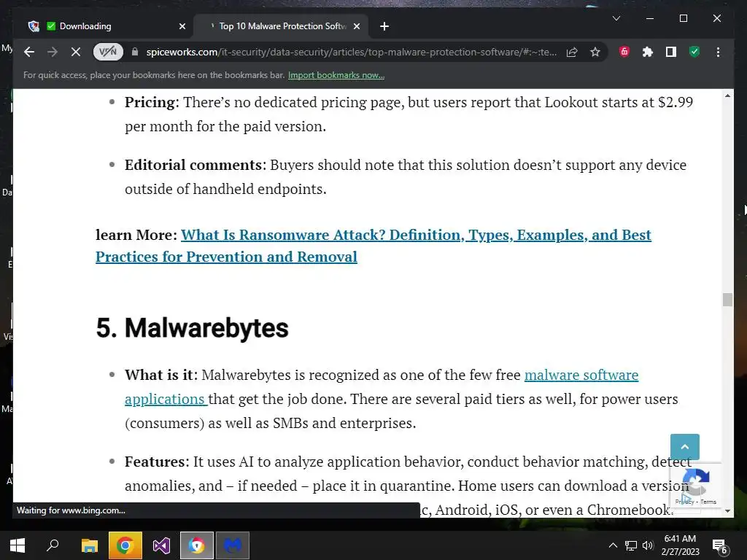The height and width of the screenshot is (560, 747).
Task: Open the notification center icon
Action: 719,545
